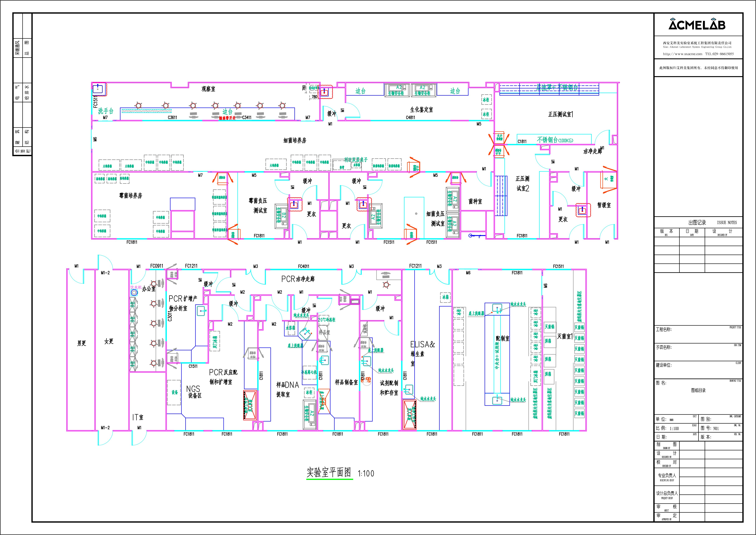Click the IT室 label
The height and width of the screenshot is (535, 756).
pos(138,417)
